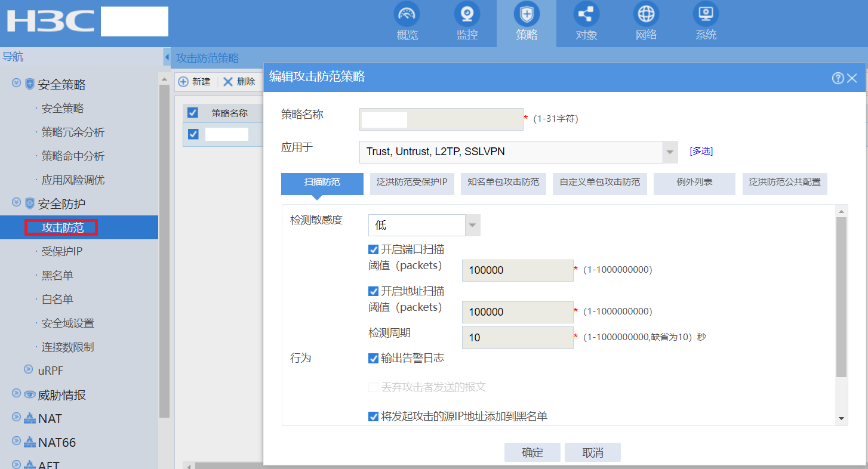Open the 自定义单包攻击防范 tab
The height and width of the screenshot is (469, 868).
point(599,184)
